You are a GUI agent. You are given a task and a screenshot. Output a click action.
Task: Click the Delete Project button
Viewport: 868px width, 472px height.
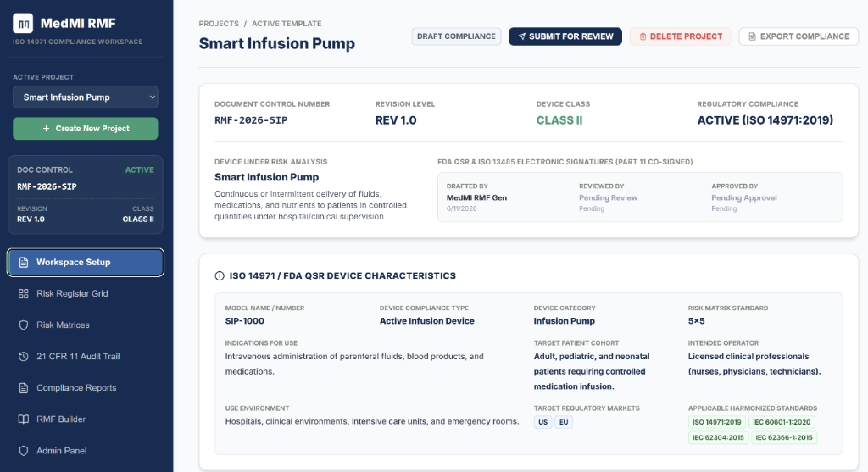[681, 36]
